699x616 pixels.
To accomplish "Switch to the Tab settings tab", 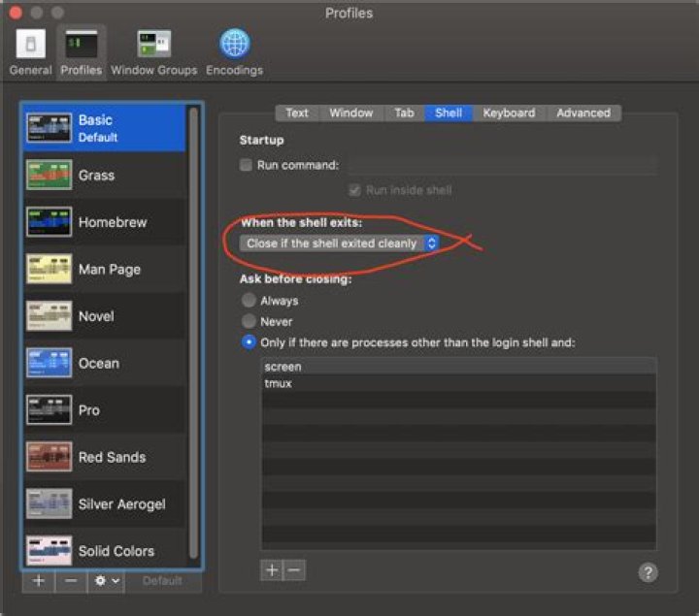I will pyautogui.click(x=404, y=113).
